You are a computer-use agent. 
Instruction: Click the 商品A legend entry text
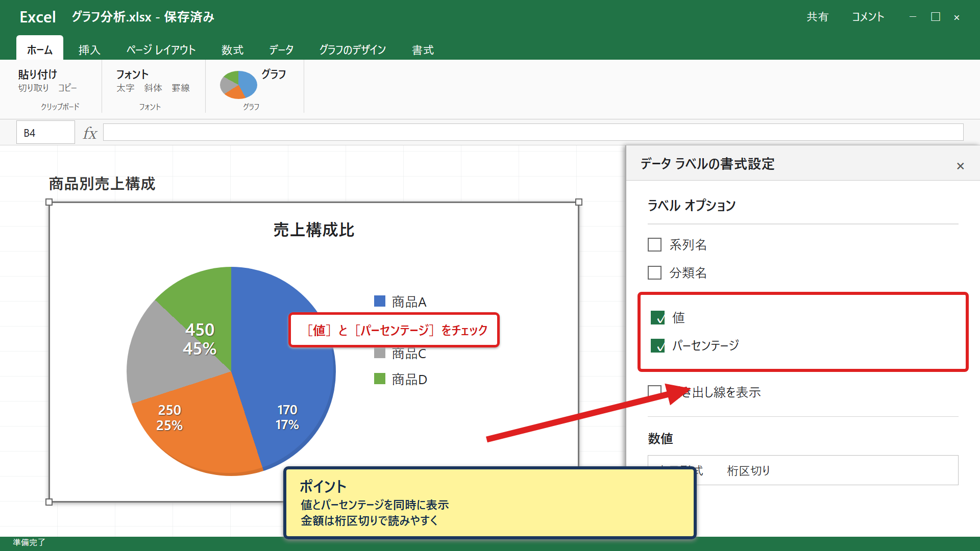pos(409,302)
